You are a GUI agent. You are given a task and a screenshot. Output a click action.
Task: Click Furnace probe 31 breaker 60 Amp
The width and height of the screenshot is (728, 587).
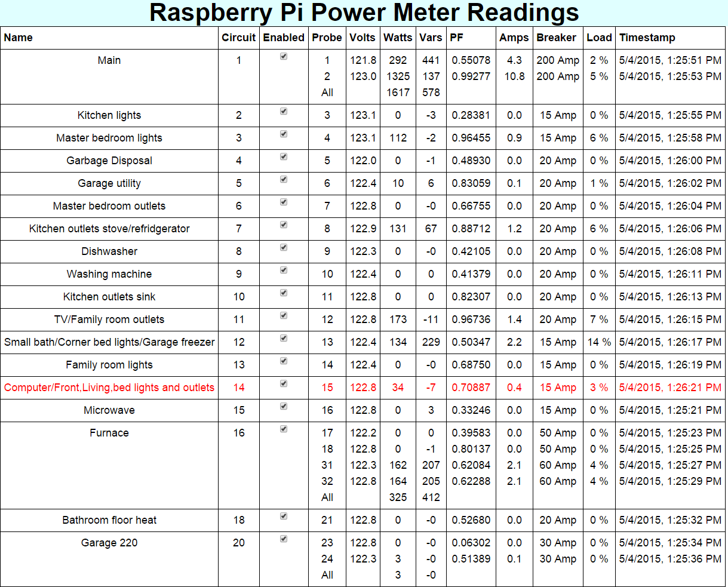click(557, 465)
